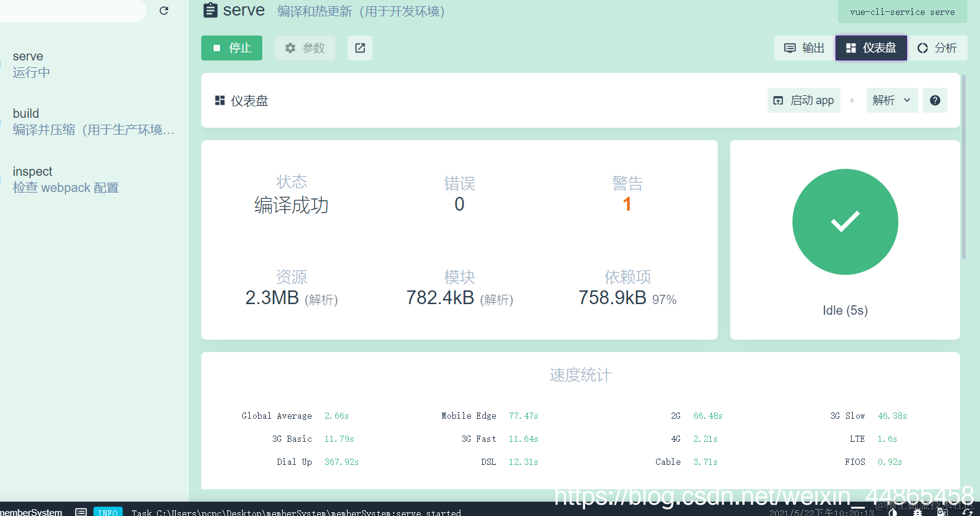Image resolution: width=980 pixels, height=516 pixels.
Task: Click the page vertical scrollbar
Action: [x=964, y=167]
